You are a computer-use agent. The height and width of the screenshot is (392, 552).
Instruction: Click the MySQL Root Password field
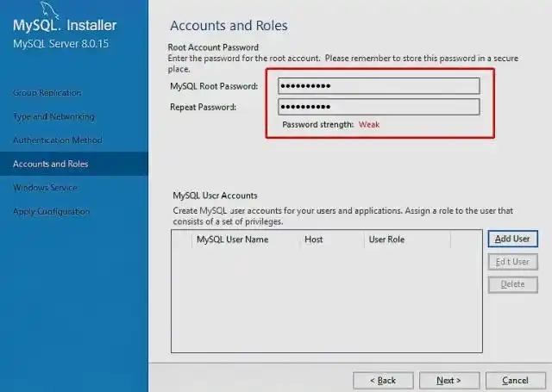pos(379,86)
